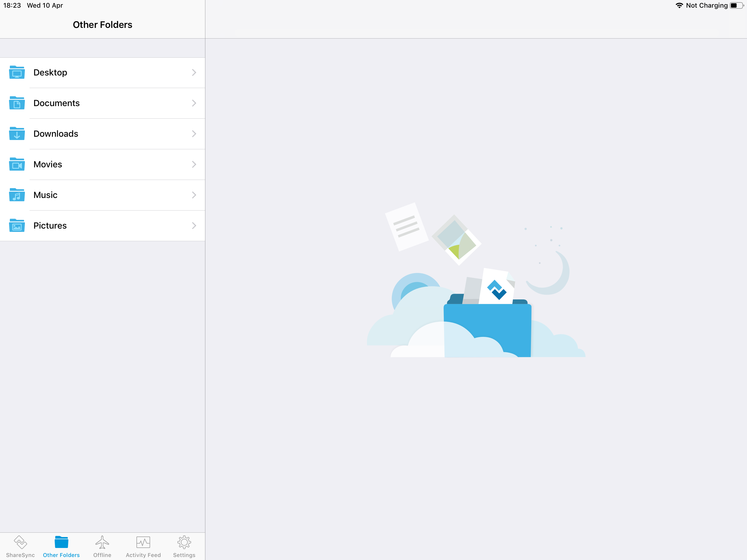Switch to the Settings tab label
Screen dimensions: 747x560
click(x=184, y=555)
